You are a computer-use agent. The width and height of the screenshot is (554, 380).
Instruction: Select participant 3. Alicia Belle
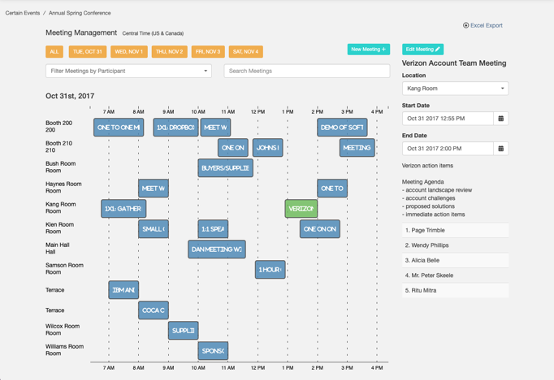point(455,260)
